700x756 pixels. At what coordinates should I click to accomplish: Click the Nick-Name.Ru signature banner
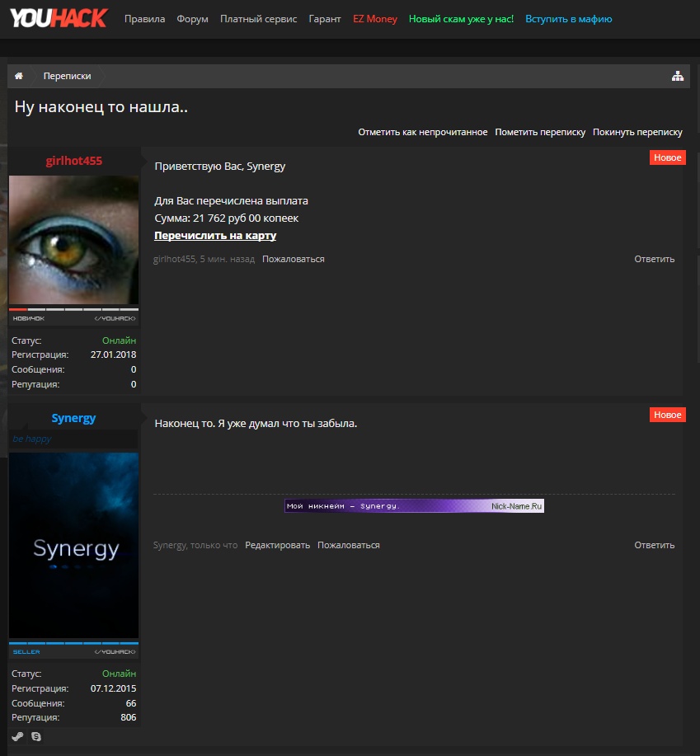click(x=414, y=505)
